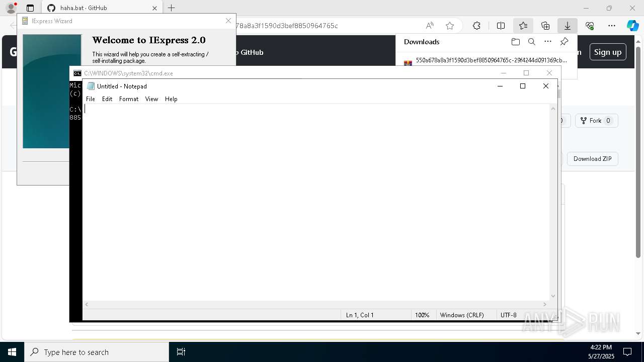Close the cmd.exe window
The image size is (644, 362).
(x=549, y=73)
